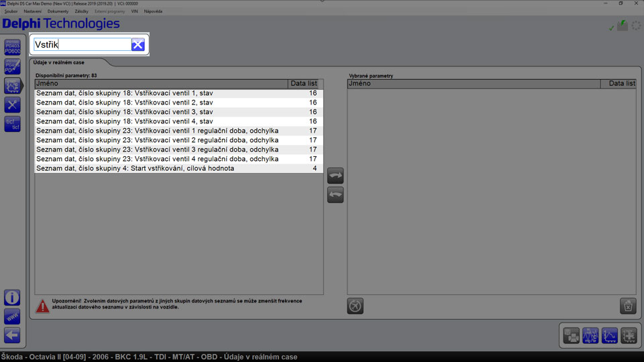Viewport: 644px width, 362px height.
Task: Open the Záložky menu
Action: click(x=81, y=11)
